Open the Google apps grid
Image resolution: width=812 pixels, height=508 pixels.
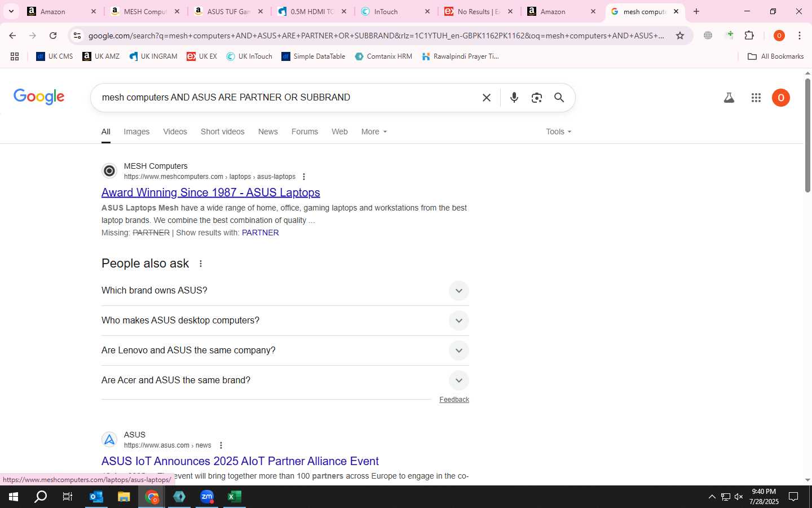[756, 98]
